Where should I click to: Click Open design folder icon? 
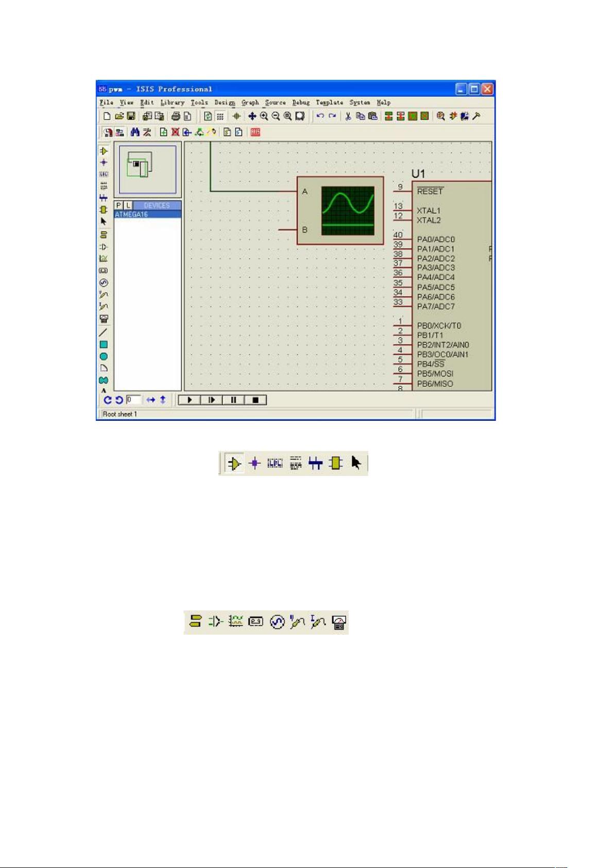coord(119,116)
